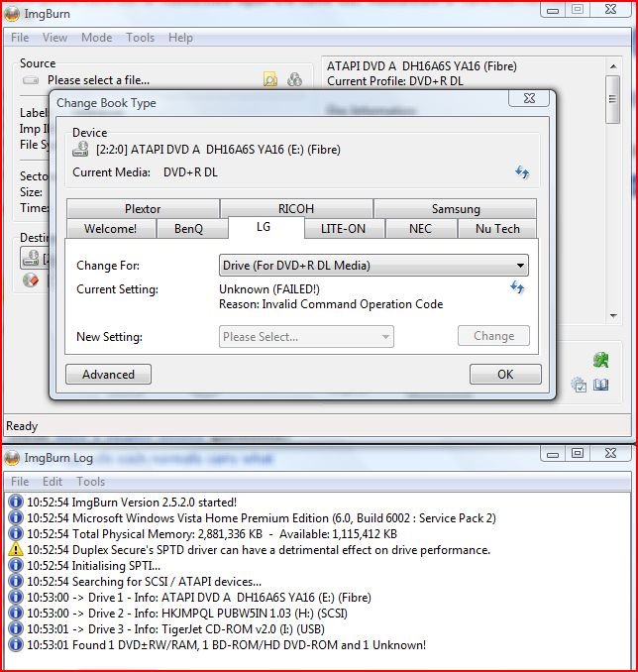Refresh the Current Setting status
Screen dimensions: 638x672
(x=517, y=287)
